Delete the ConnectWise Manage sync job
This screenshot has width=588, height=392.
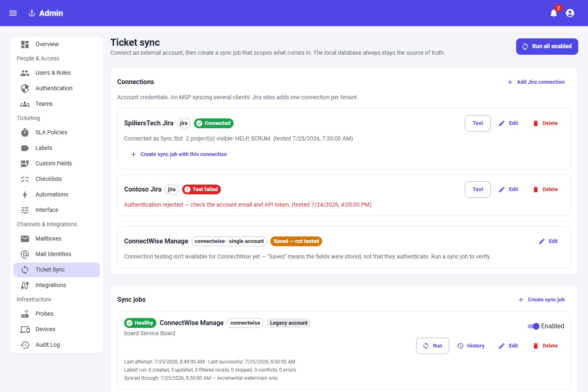[x=546, y=346]
